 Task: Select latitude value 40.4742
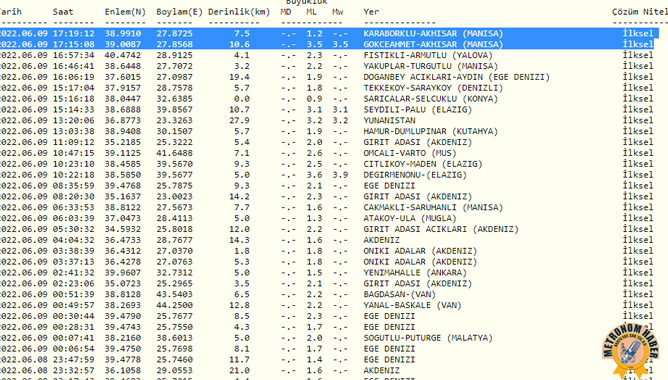click(x=123, y=55)
